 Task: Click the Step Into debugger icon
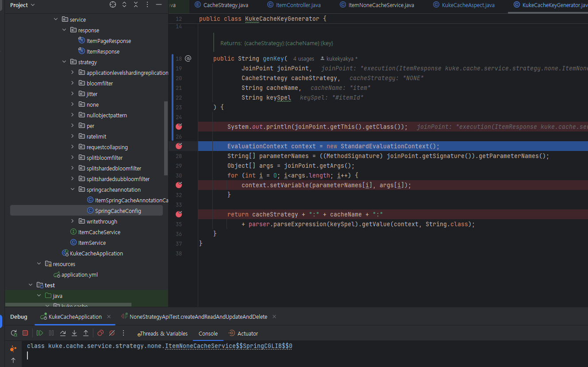point(74,333)
